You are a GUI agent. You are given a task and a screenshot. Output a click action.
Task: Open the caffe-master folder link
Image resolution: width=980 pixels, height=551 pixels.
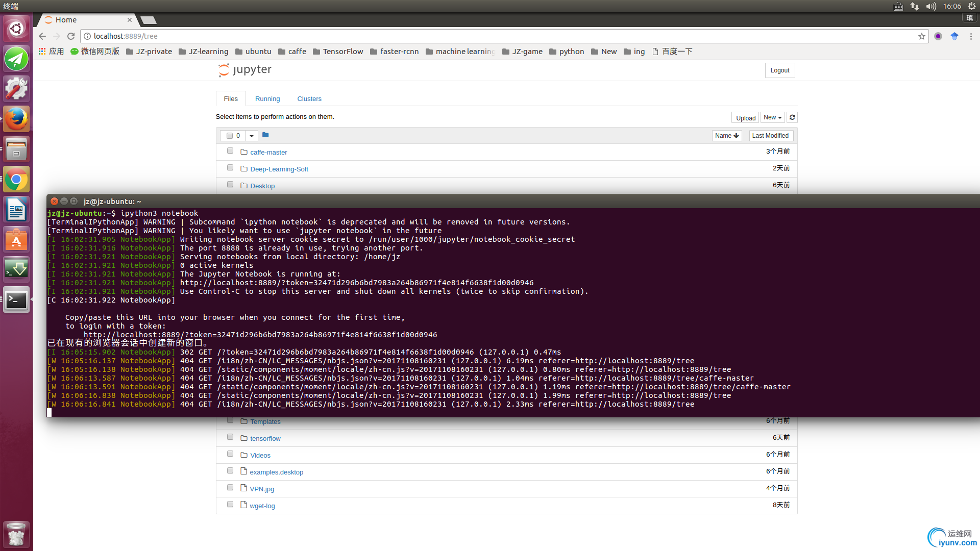[268, 152]
